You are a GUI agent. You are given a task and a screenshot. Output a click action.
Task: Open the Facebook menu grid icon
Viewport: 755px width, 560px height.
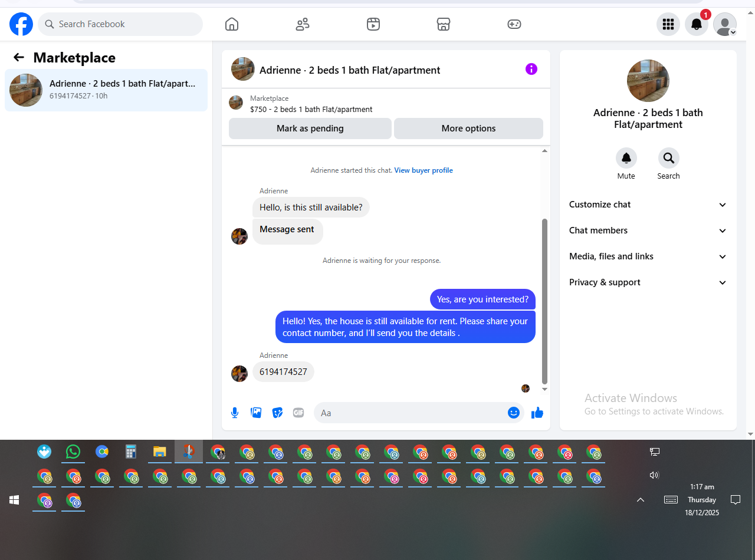pyautogui.click(x=668, y=24)
